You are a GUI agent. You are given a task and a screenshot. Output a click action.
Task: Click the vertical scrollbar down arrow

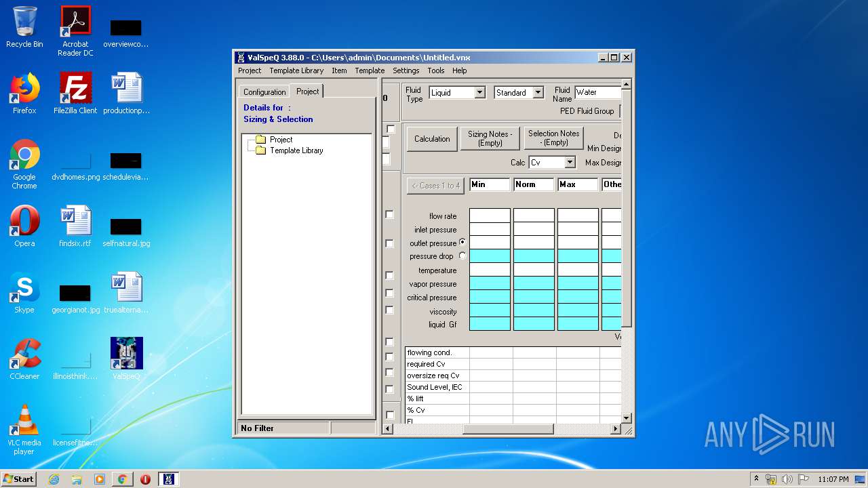tap(627, 418)
